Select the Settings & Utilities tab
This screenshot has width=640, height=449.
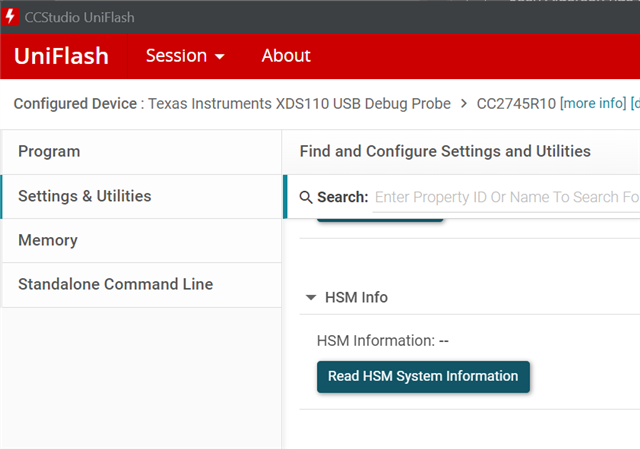click(141, 196)
